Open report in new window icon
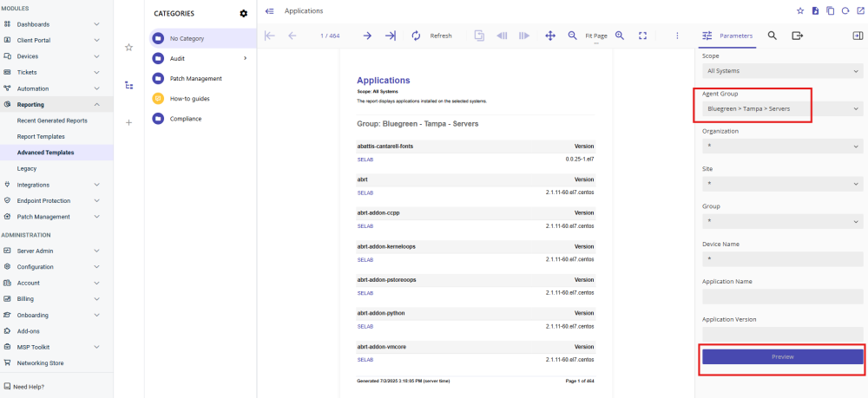This screenshot has height=398, width=868. tap(860, 10)
